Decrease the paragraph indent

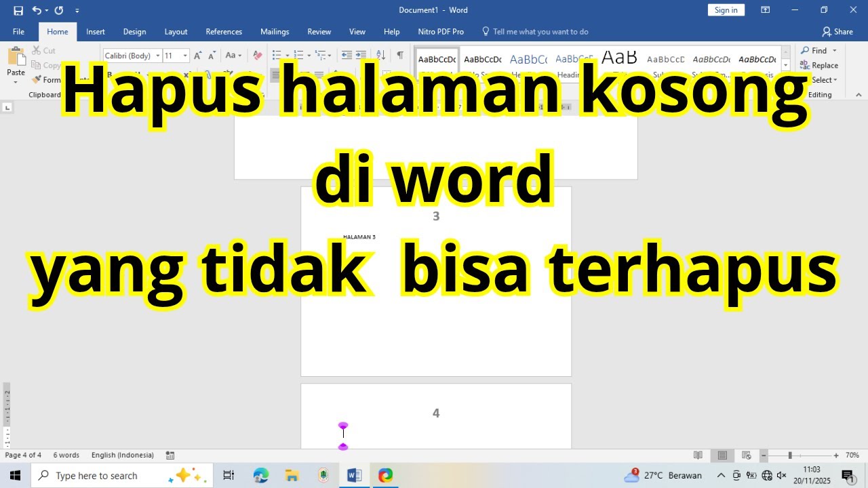coord(347,56)
